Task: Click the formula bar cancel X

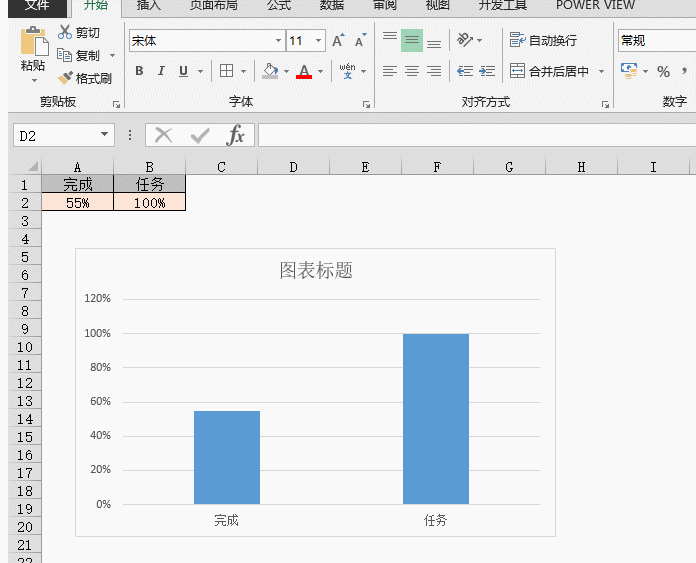Action: [x=163, y=135]
